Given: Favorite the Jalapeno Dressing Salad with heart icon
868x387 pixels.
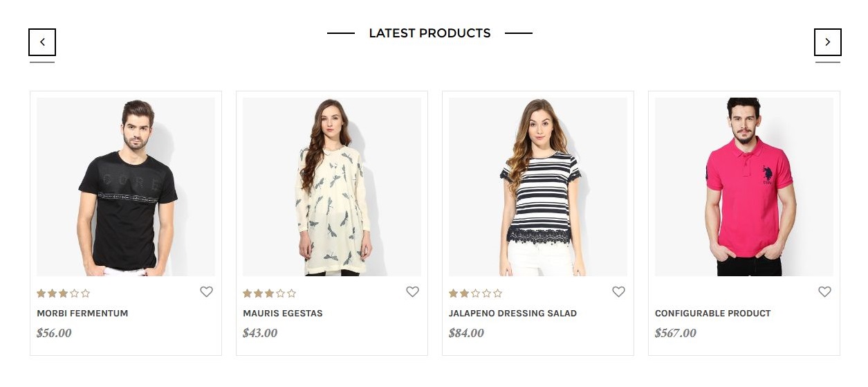Looking at the screenshot, I should pyautogui.click(x=618, y=292).
